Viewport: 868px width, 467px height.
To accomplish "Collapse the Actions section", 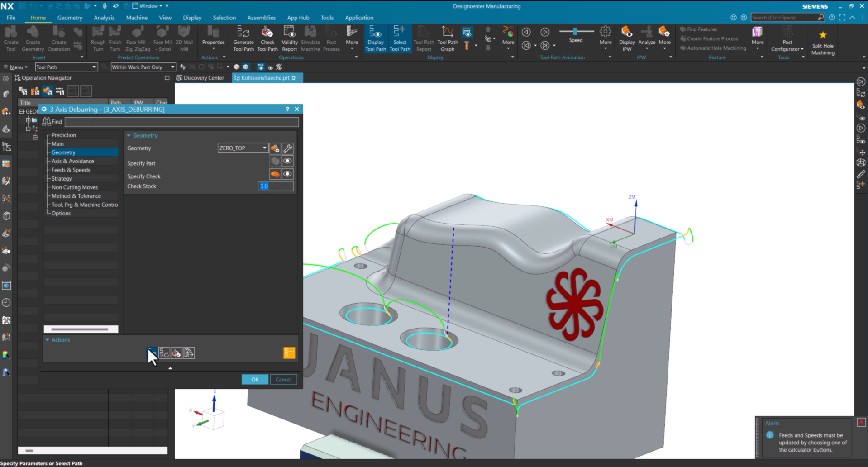I will pyautogui.click(x=47, y=340).
